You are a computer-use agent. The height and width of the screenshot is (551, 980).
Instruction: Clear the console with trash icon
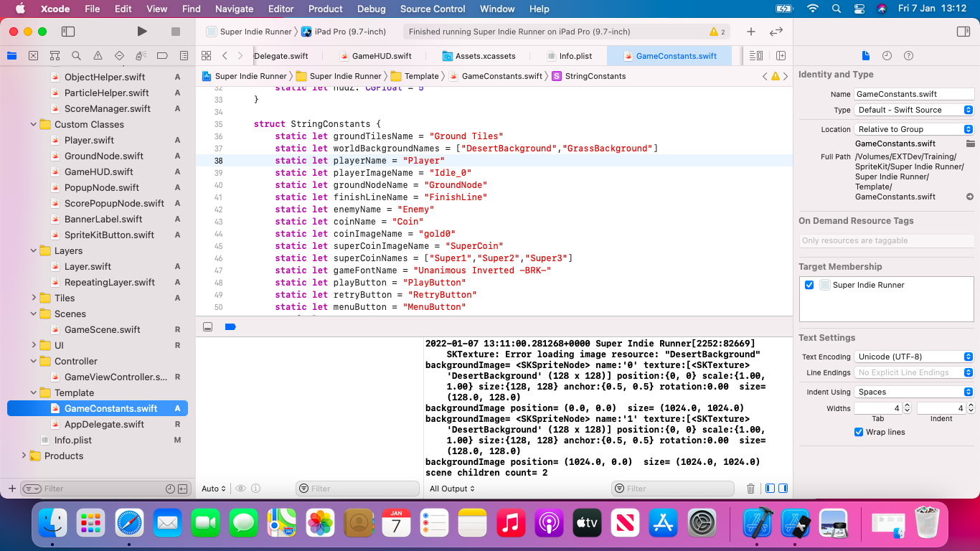coord(750,489)
